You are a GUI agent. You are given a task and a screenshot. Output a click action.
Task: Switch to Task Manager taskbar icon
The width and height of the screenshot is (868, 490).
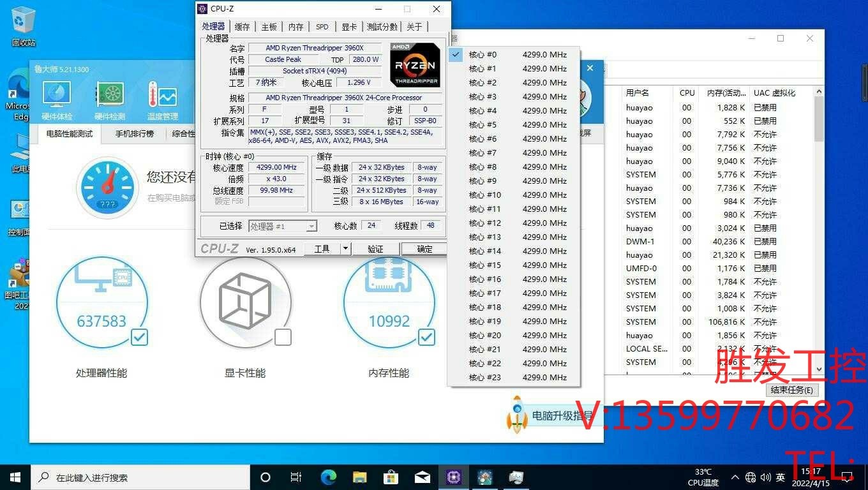click(516, 477)
